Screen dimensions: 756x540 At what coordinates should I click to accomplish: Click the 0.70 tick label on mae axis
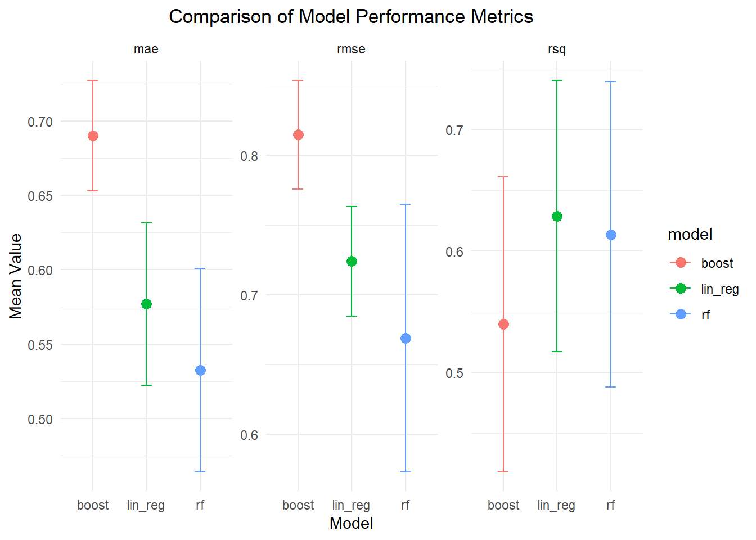[40, 121]
